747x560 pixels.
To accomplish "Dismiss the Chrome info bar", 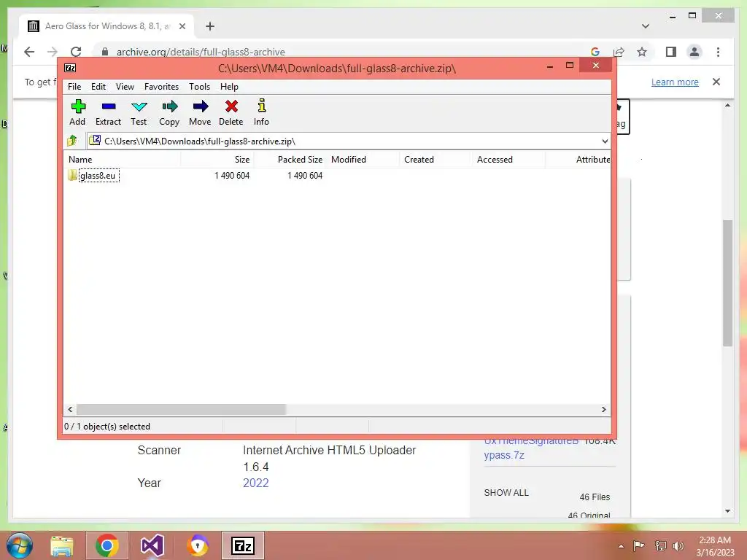I will pos(716,82).
